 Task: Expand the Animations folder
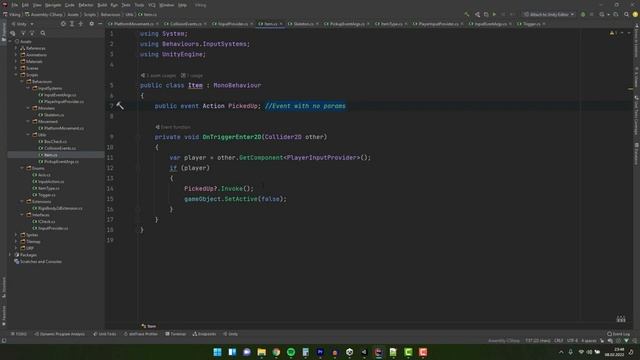pos(16,55)
